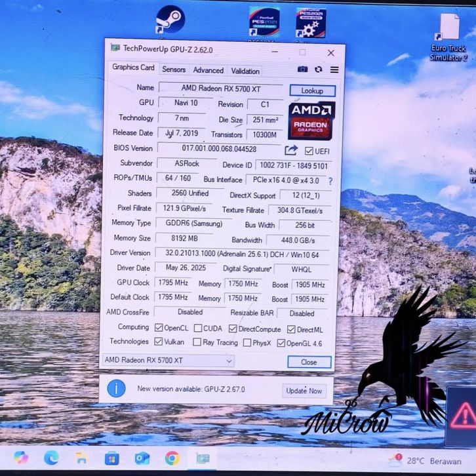
Task: Click the GPU-Z refresh icon
Action: click(319, 69)
